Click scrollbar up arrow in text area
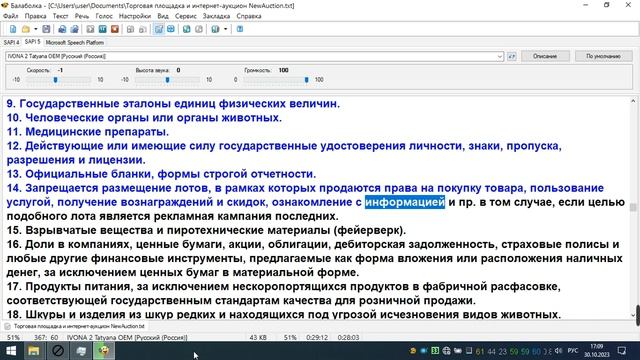The height and width of the screenshot is (360, 640). 633,101
